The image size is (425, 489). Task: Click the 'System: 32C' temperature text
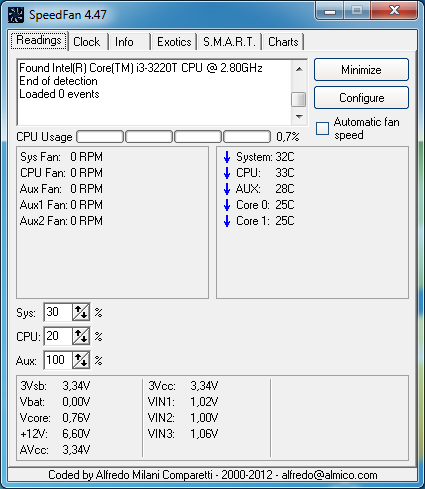tap(265, 157)
